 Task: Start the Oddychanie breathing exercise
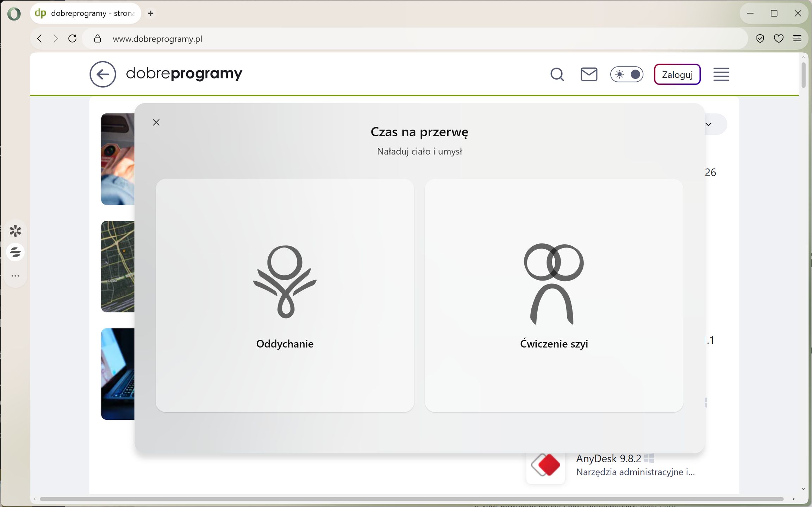(x=285, y=295)
